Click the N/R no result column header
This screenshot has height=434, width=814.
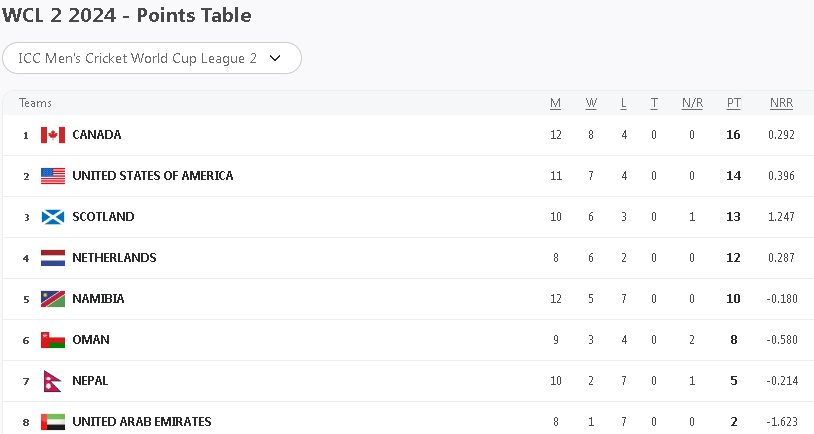tap(691, 103)
